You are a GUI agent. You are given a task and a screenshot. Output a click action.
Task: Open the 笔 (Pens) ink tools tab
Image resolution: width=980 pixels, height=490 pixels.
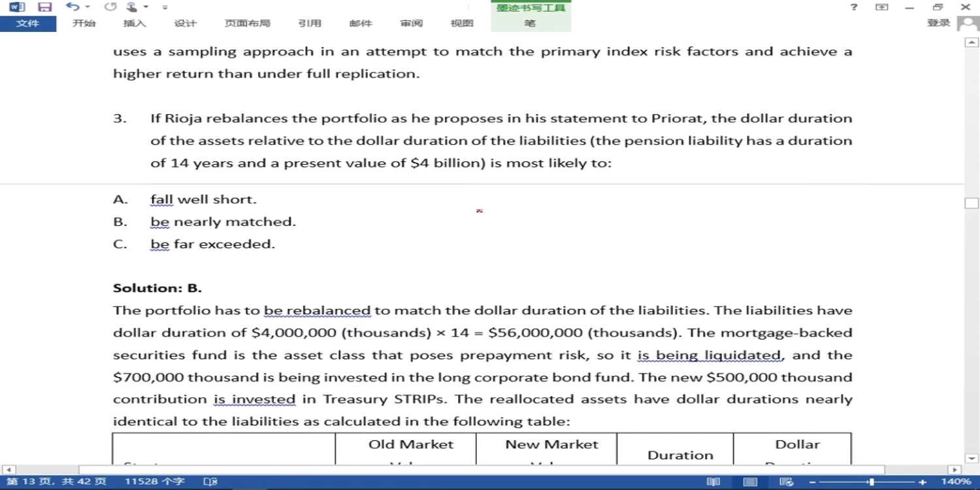click(531, 24)
